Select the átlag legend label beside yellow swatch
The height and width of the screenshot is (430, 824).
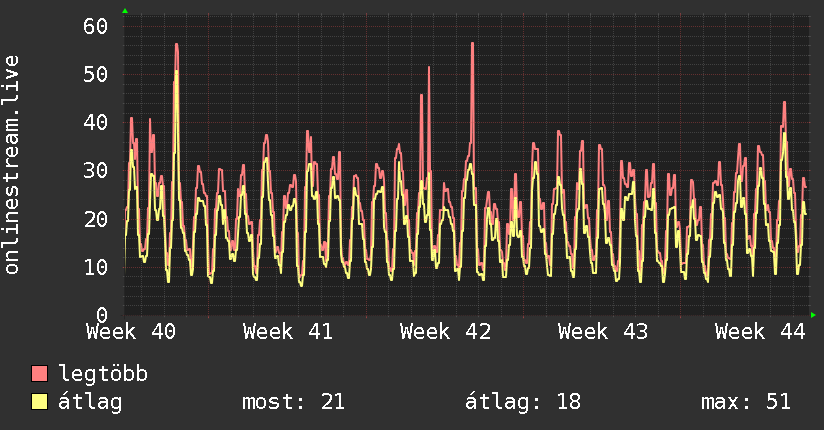[x=90, y=402]
